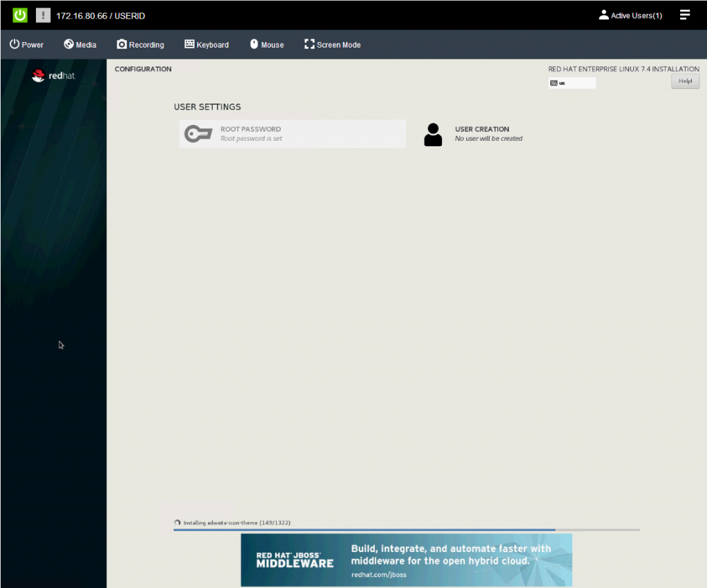707x588 pixels.
Task: Open the User Creation setting
Action: click(473, 134)
